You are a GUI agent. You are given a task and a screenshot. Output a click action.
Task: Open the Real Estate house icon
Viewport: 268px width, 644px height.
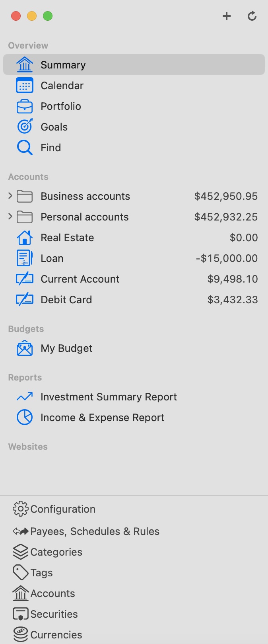(25, 238)
